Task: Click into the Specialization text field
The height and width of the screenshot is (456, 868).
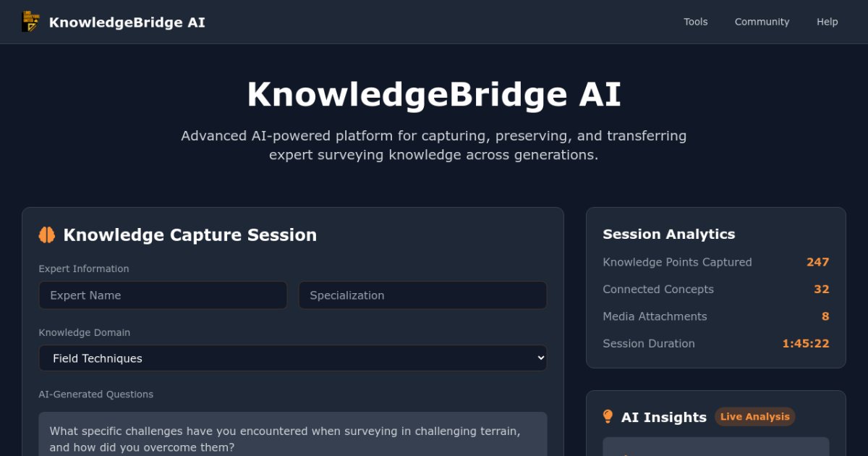Action: pos(422,295)
